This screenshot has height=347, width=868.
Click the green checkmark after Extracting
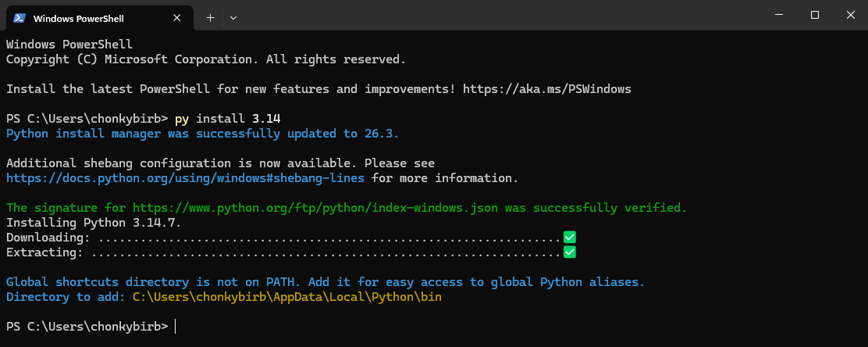[570, 252]
